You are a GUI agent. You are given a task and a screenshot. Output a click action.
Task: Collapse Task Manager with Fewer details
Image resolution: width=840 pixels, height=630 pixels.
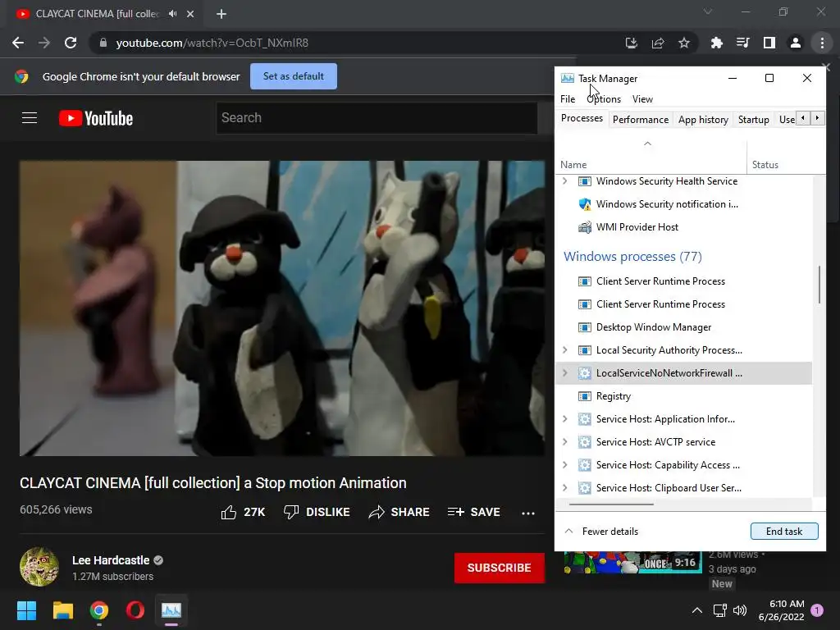point(601,532)
